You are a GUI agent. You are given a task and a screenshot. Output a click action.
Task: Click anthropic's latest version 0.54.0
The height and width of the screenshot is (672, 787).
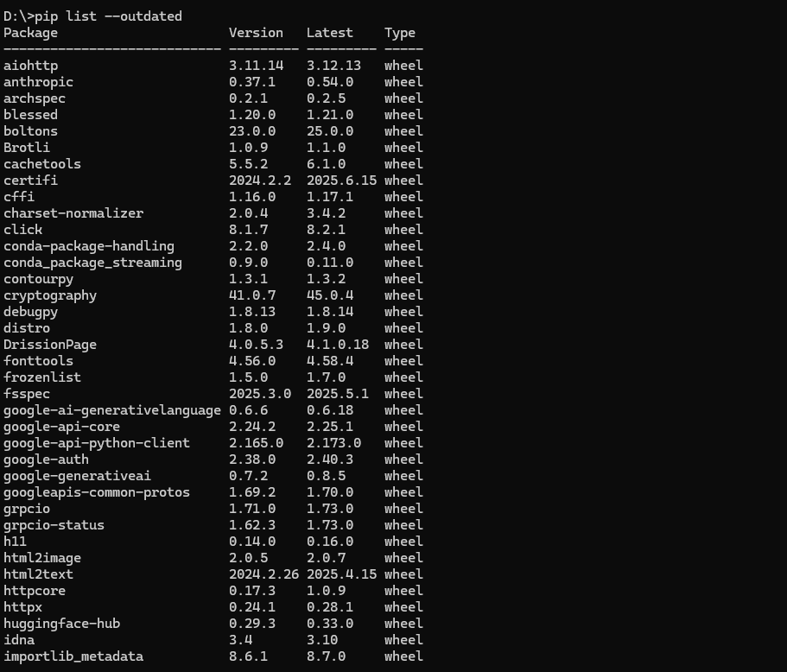330,82
